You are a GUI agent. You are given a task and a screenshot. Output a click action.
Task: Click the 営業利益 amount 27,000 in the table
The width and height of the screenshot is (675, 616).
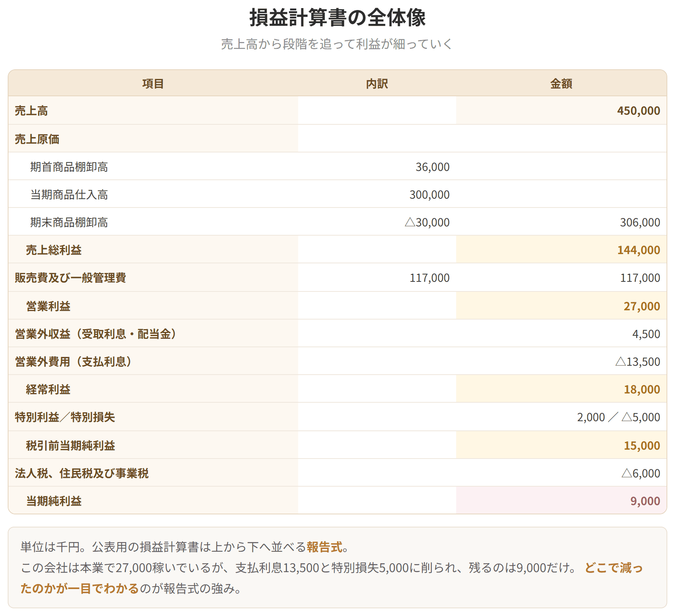(642, 306)
